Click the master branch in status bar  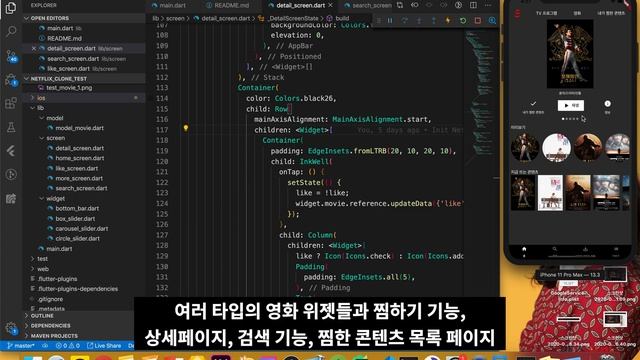click(x=20, y=346)
